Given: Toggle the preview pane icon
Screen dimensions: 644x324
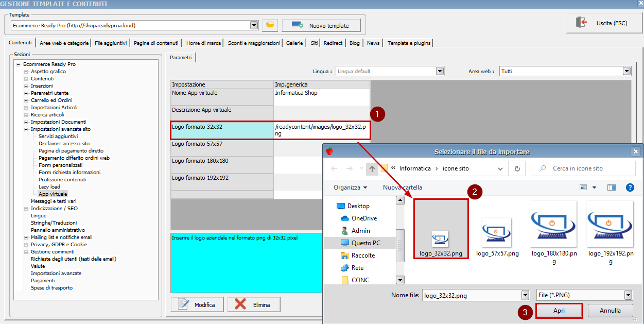Looking at the screenshot, I should click(x=612, y=187).
